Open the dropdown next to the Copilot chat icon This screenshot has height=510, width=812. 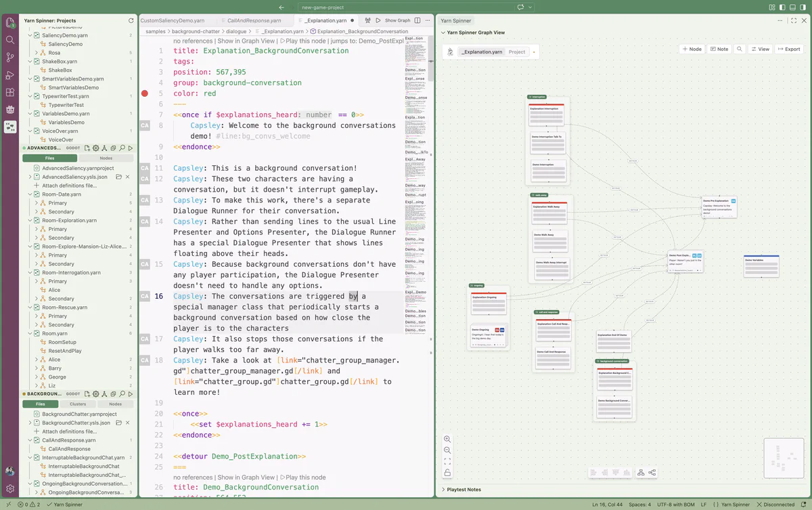(531, 7)
